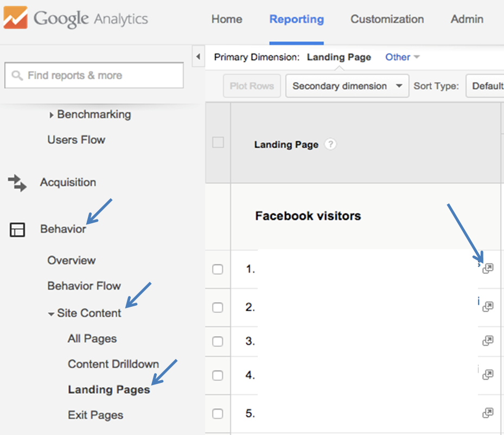Open the Behavior section in sidebar
Image resolution: width=504 pixels, height=435 pixels.
tap(63, 229)
